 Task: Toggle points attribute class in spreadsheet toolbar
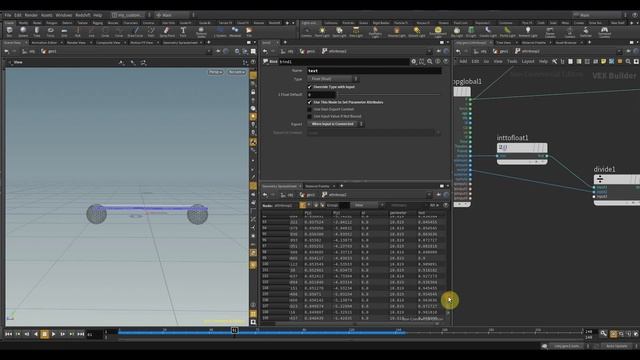tap(302, 205)
